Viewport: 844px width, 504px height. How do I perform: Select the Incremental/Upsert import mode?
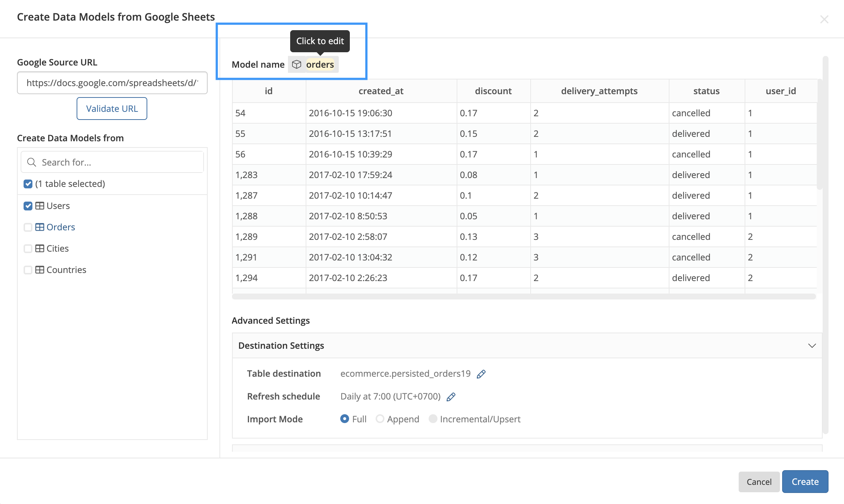[433, 419]
